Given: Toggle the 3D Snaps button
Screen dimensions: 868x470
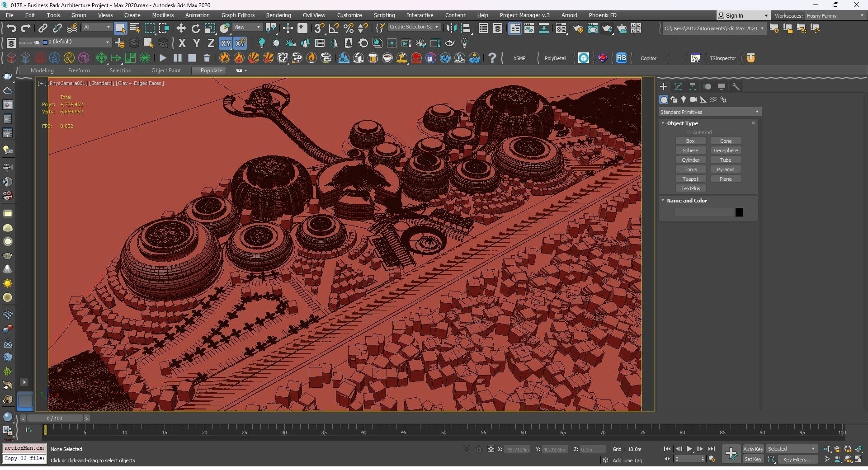Looking at the screenshot, I should click(x=319, y=28).
